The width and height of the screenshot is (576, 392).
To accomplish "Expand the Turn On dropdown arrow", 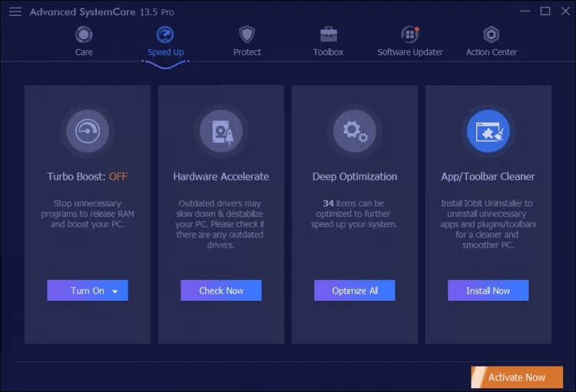I will [x=115, y=292].
